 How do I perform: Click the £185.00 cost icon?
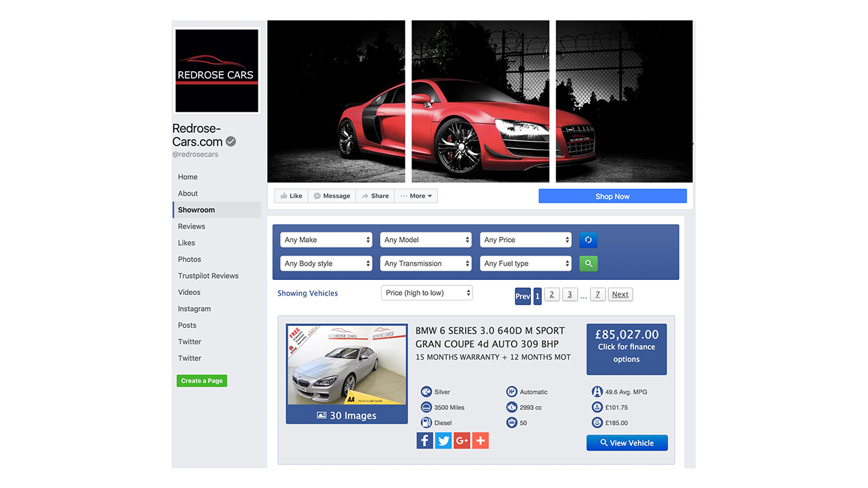click(x=597, y=423)
